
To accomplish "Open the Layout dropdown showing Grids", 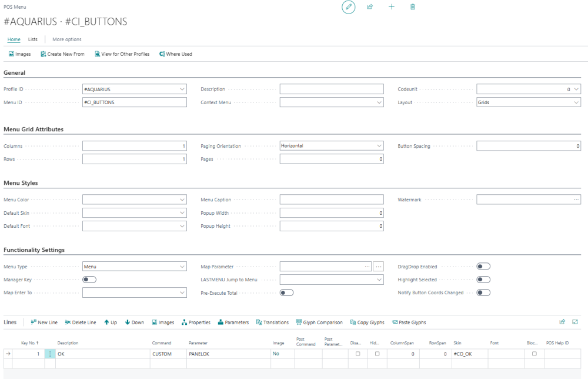I will point(575,102).
